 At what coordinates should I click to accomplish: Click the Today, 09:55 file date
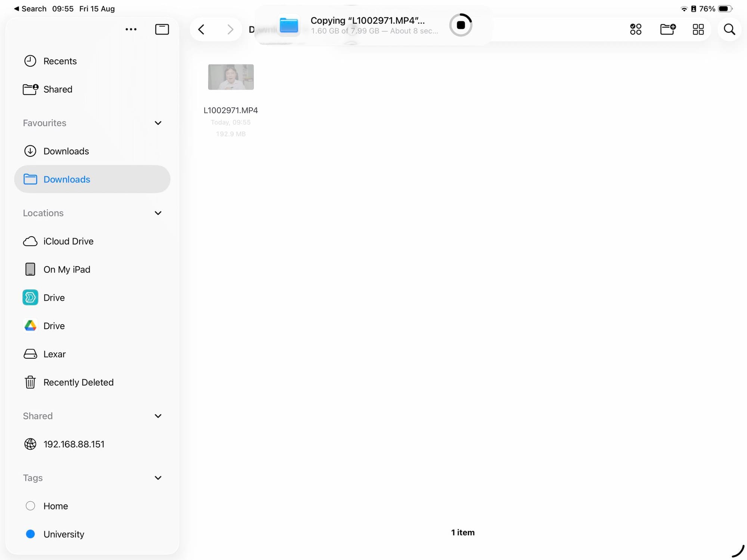(x=230, y=122)
